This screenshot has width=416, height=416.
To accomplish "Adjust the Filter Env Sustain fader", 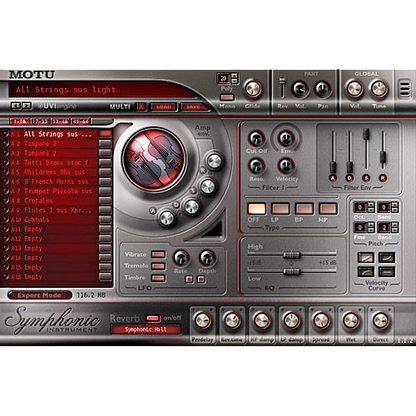I will (366, 134).
